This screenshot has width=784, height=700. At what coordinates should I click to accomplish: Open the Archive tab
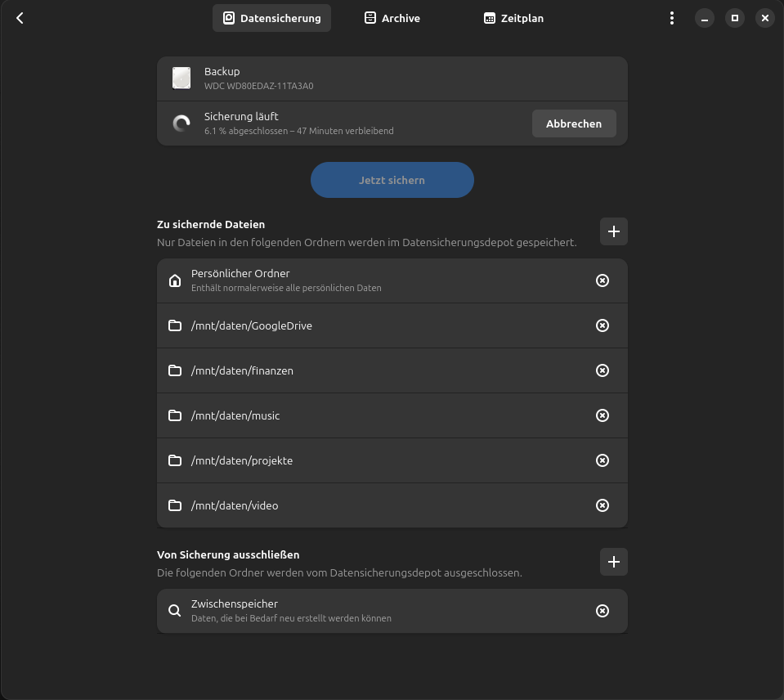[392, 19]
